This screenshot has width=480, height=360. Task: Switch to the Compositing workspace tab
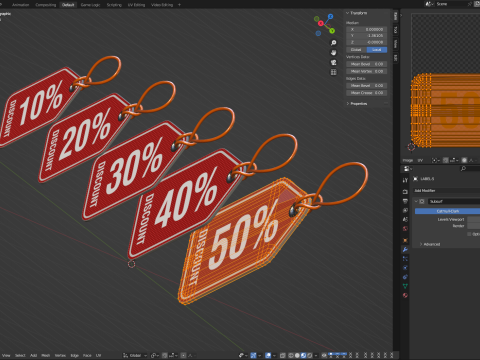pyautogui.click(x=46, y=5)
